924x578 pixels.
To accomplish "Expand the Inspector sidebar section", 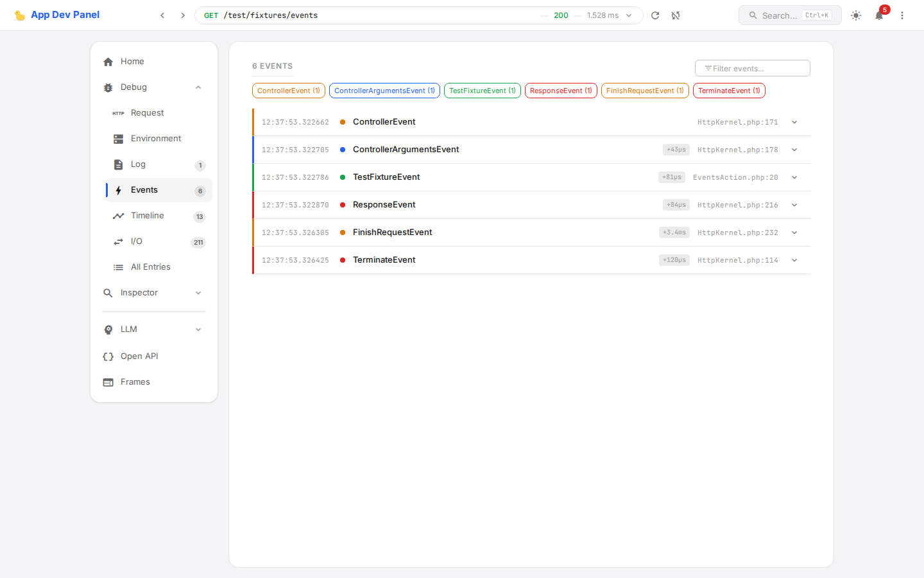I will [198, 293].
